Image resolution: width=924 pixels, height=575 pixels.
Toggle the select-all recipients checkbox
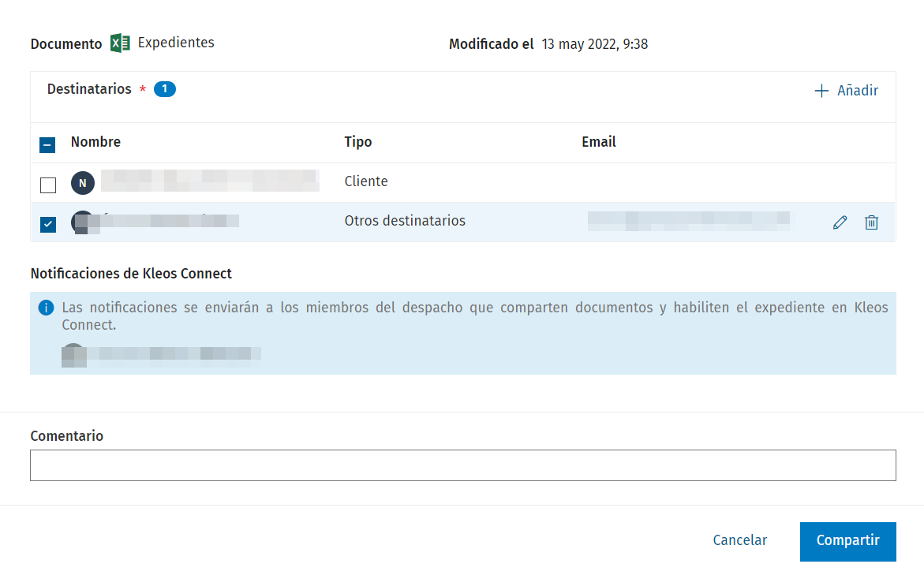click(47, 144)
